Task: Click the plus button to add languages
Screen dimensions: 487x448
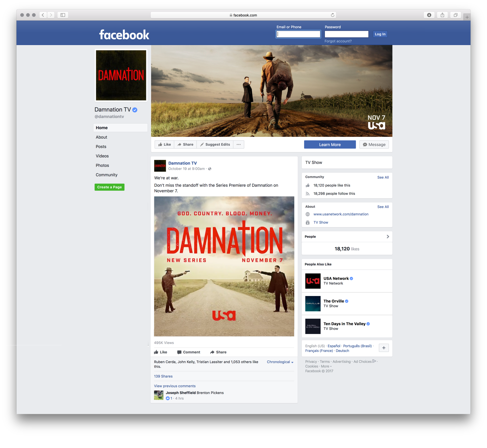Action: (x=384, y=348)
